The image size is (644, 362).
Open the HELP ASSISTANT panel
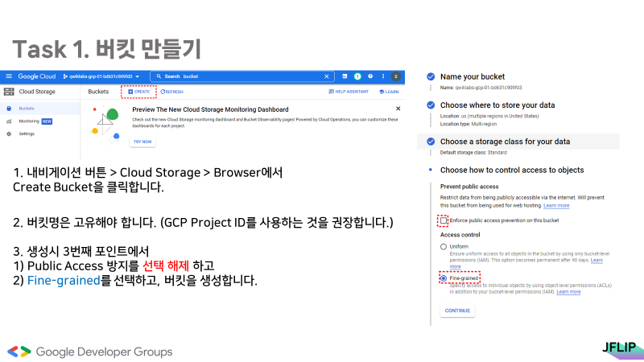pyautogui.click(x=349, y=92)
